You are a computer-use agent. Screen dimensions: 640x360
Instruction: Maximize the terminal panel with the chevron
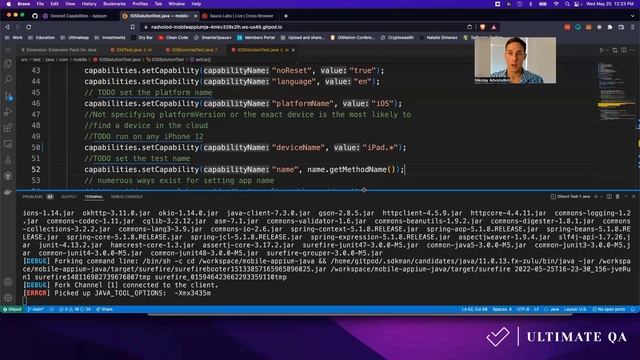point(626,196)
